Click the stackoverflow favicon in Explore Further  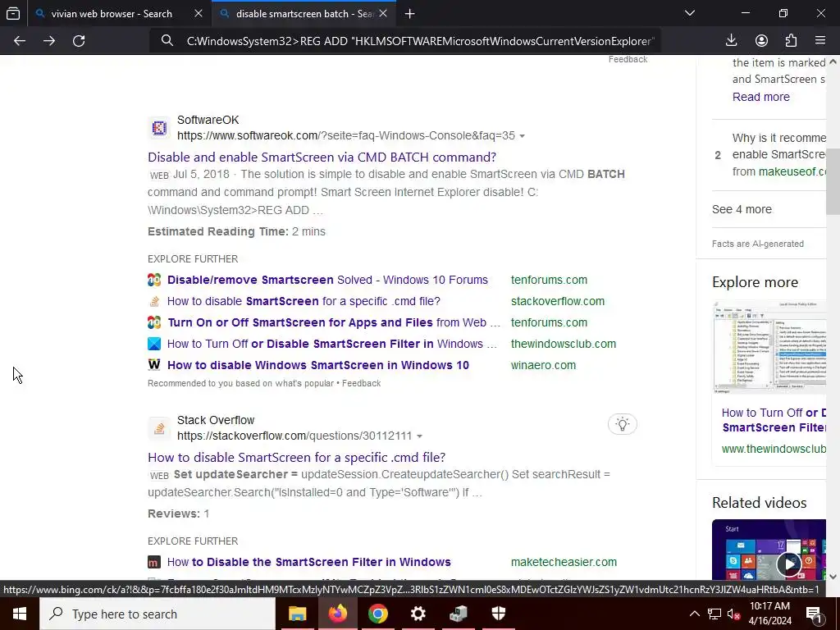154,301
